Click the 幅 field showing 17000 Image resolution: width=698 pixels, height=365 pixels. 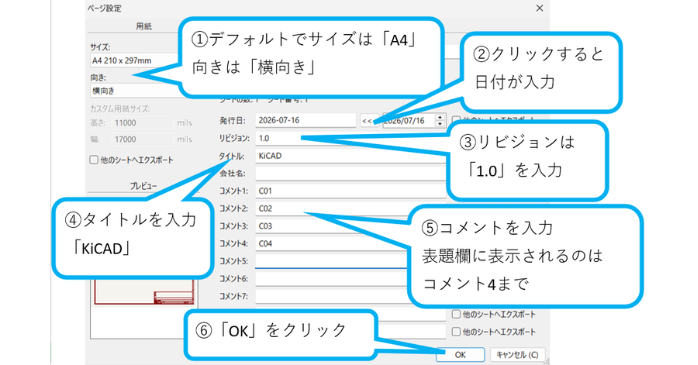[x=142, y=139]
